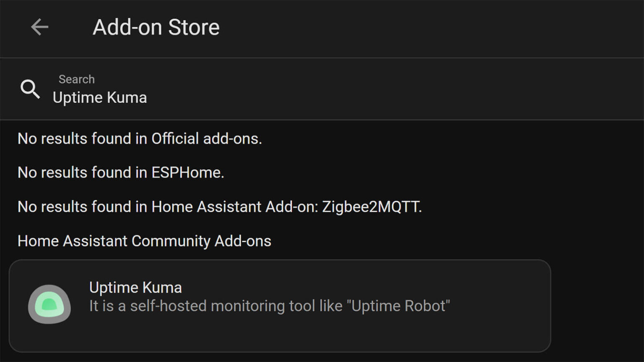644x362 pixels.
Task: Click the No results found in ESPHome message
Action: tap(120, 172)
